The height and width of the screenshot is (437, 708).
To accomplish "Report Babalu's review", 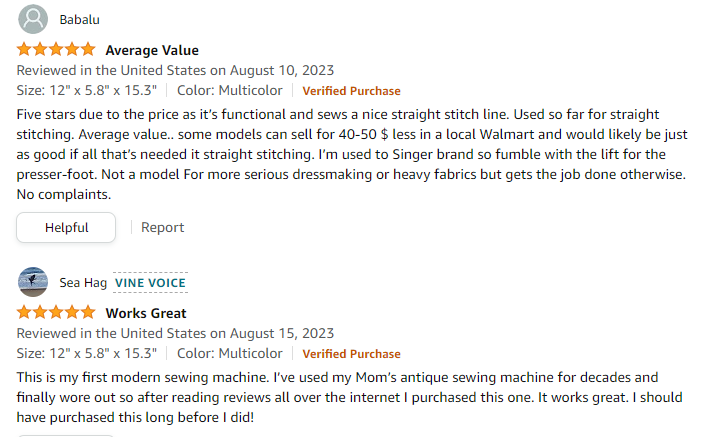I will click(163, 227).
